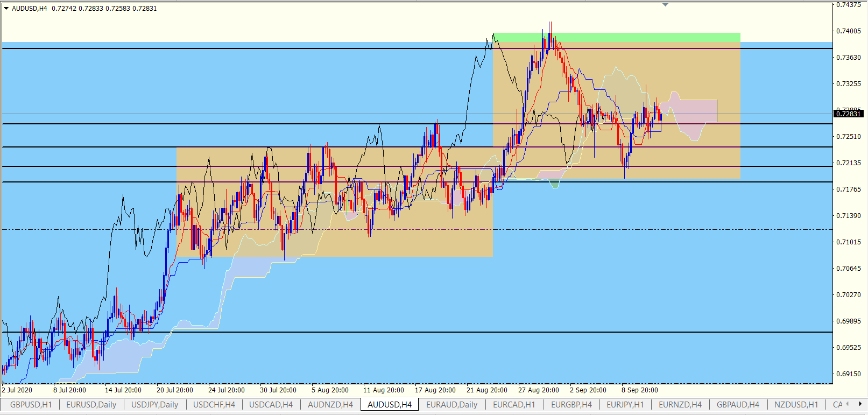Screen dimensions: 868x415
Task: Open the EURNZD,H4 chart tab
Action: point(680,405)
